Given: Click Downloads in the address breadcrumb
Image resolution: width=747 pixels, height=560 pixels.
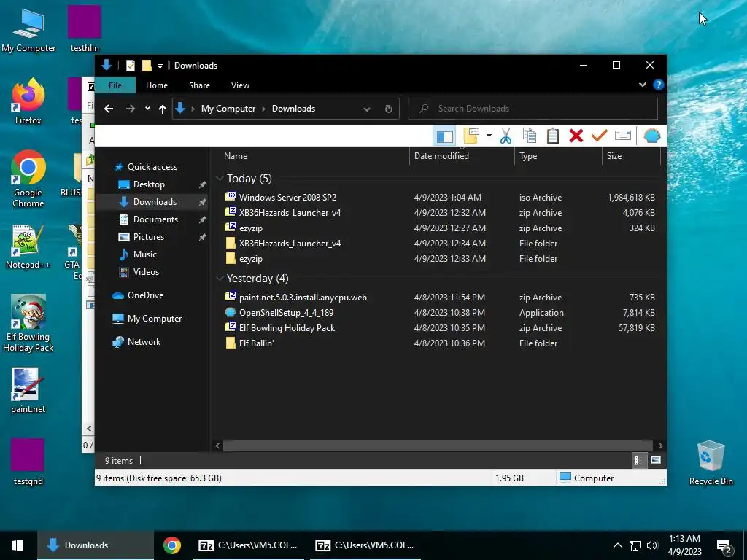Looking at the screenshot, I should [x=293, y=109].
